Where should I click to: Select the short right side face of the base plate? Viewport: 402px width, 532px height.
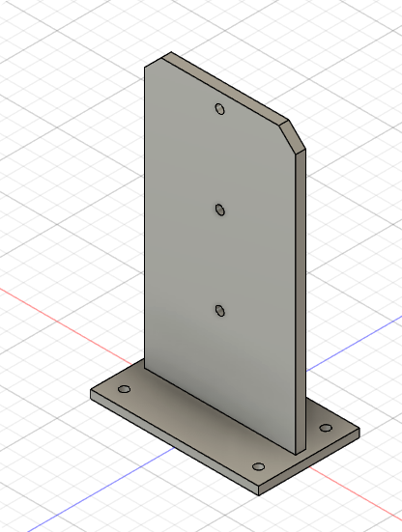click(309, 462)
